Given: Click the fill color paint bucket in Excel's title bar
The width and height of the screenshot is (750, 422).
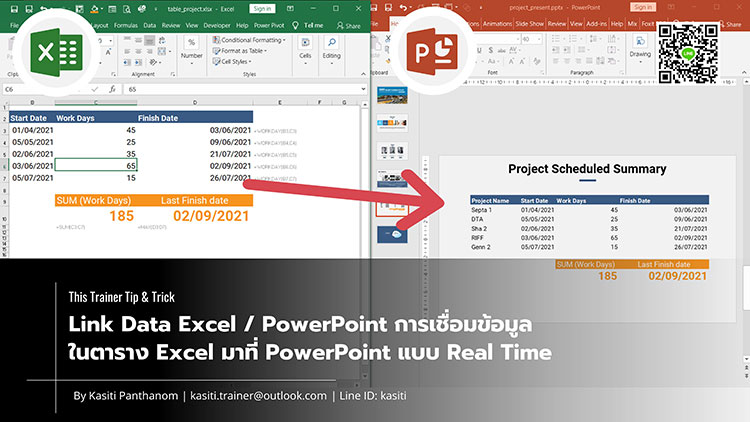Looking at the screenshot, I should pyautogui.click(x=95, y=9).
